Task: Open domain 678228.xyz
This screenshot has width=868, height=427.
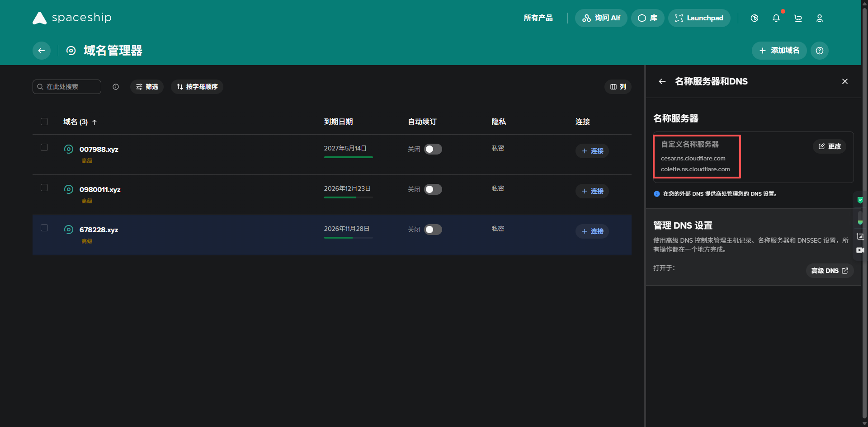Action: click(99, 230)
